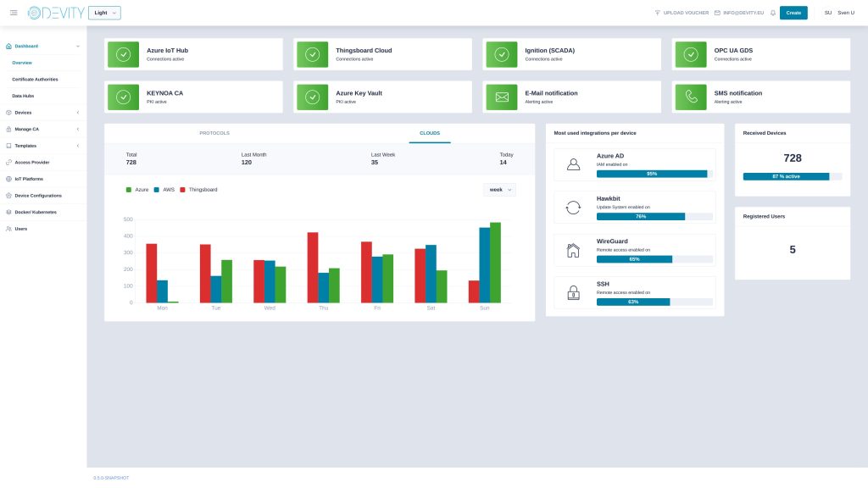
Task: Click the SSH padlock icon
Action: pos(573,293)
